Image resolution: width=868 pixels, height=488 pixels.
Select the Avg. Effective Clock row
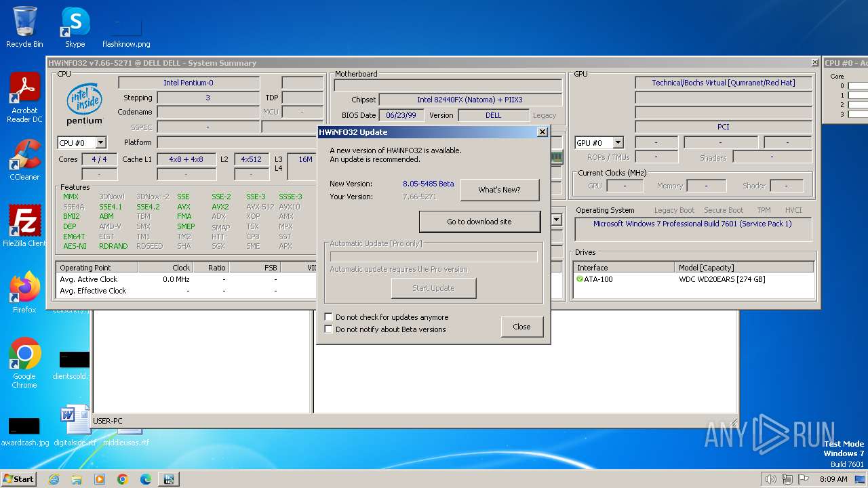[x=186, y=291]
